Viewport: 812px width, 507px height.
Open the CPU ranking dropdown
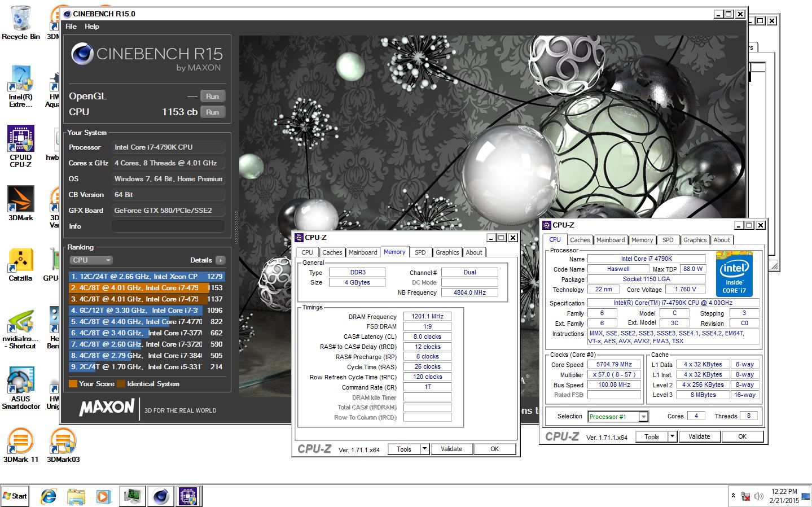tap(91, 260)
